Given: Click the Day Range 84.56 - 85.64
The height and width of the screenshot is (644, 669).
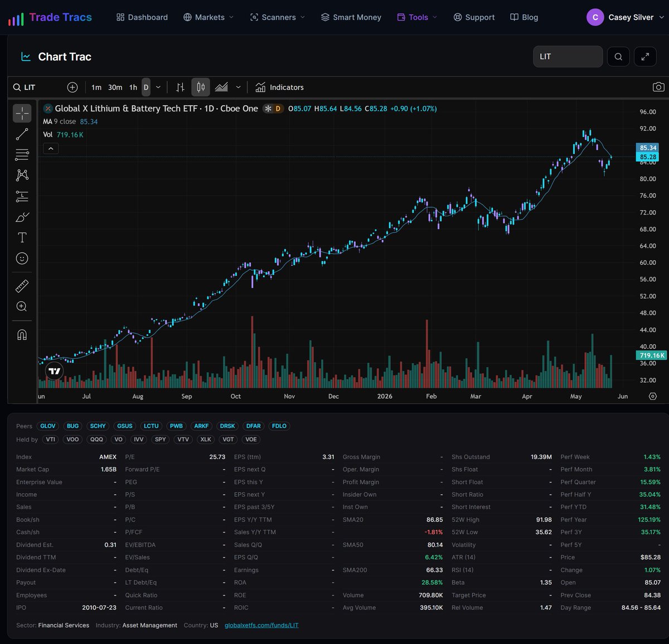Looking at the screenshot, I should (x=641, y=608).
